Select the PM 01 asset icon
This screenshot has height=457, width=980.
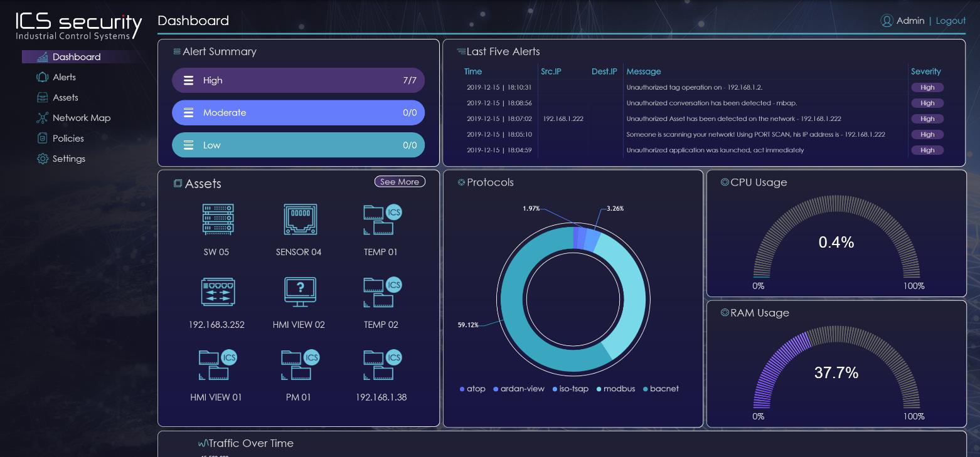[300, 365]
